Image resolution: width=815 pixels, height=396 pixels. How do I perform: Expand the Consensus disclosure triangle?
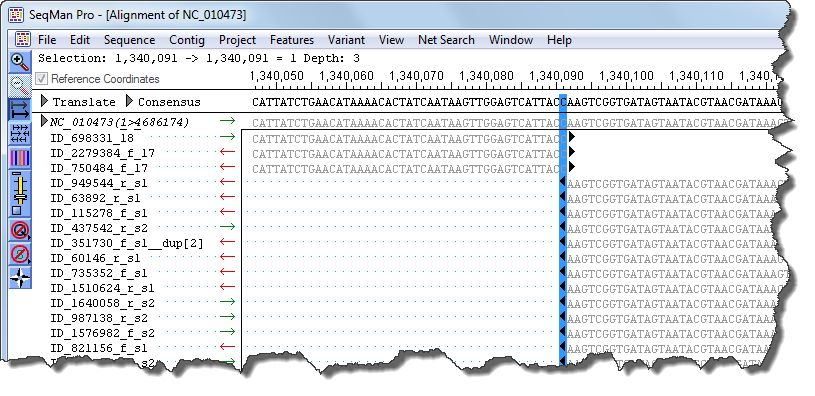[130, 101]
